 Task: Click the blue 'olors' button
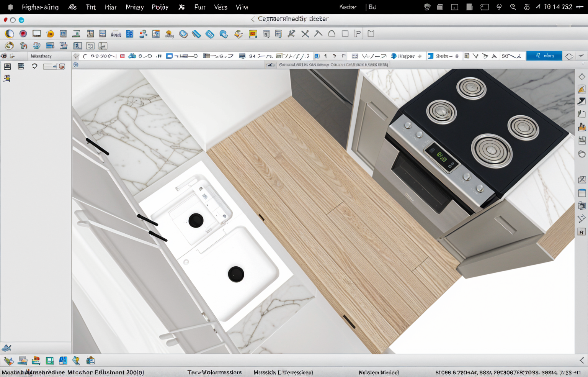tap(544, 56)
